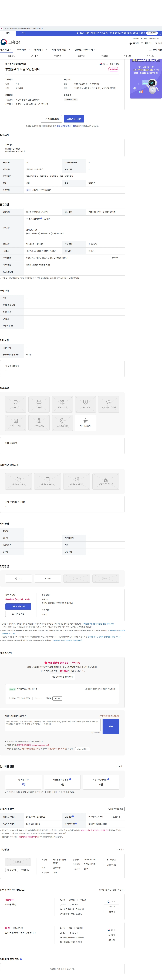Expand the 채용정보 menu
The height and width of the screenshot is (980, 162).
pos(6,50)
